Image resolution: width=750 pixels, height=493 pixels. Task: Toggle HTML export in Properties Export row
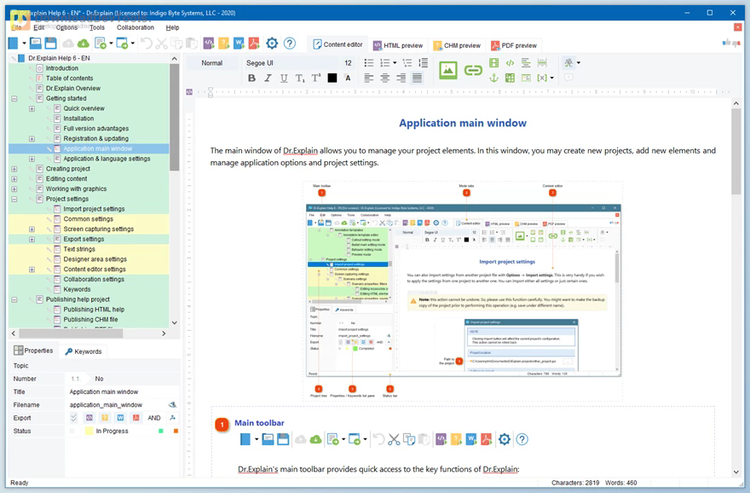click(89, 417)
